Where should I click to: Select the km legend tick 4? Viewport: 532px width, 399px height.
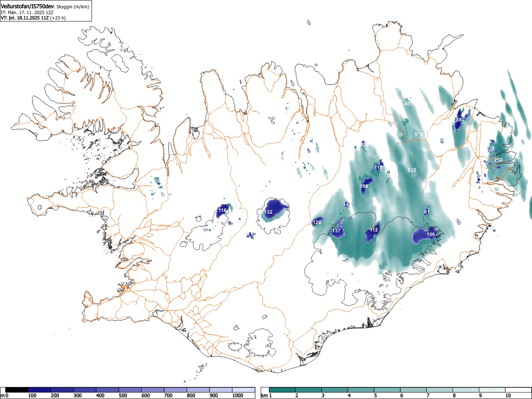[x=349, y=396]
